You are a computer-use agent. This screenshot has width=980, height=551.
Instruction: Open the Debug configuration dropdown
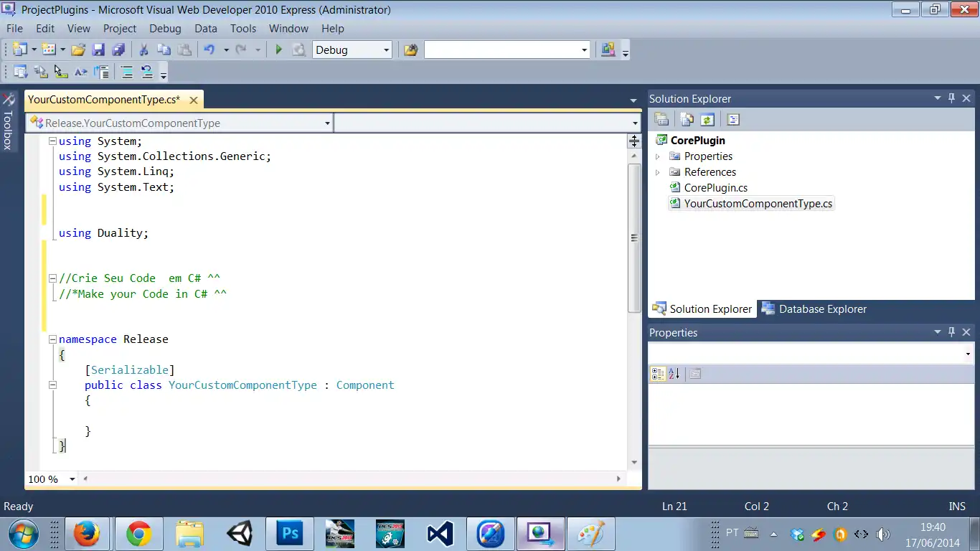coord(386,50)
